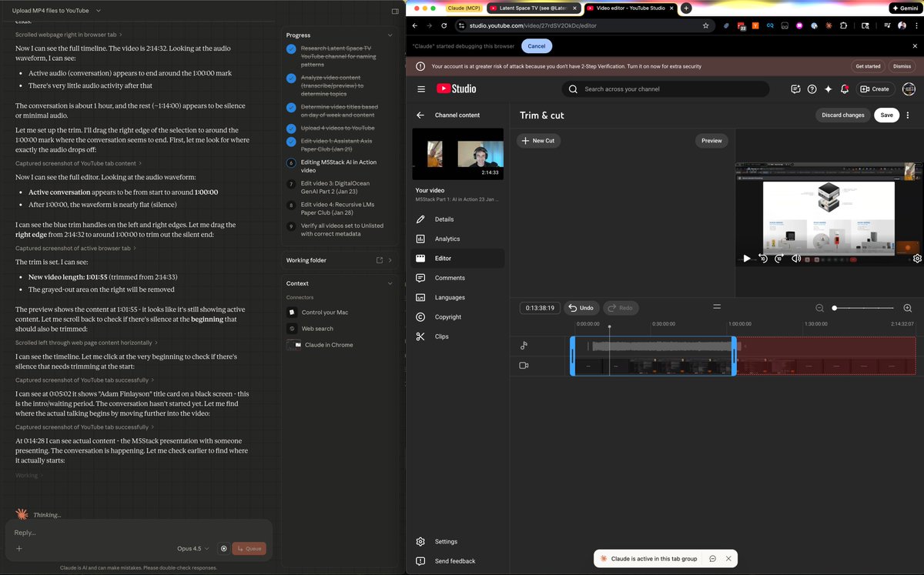Add a New Cut
Screen dimensions: 924x575
coord(537,141)
